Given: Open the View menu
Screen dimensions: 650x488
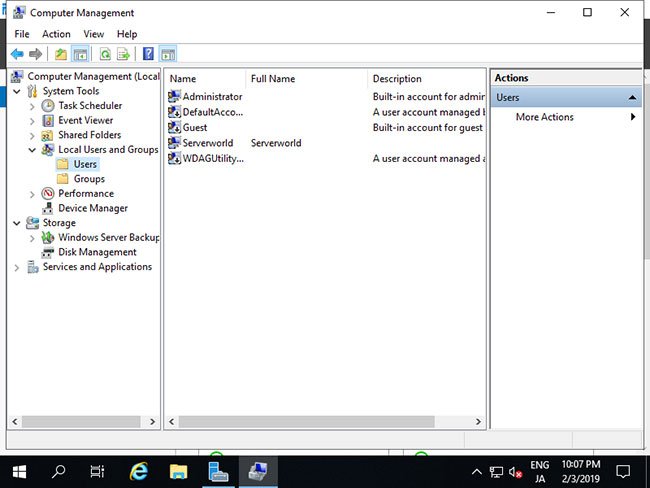Looking at the screenshot, I should [x=94, y=34].
